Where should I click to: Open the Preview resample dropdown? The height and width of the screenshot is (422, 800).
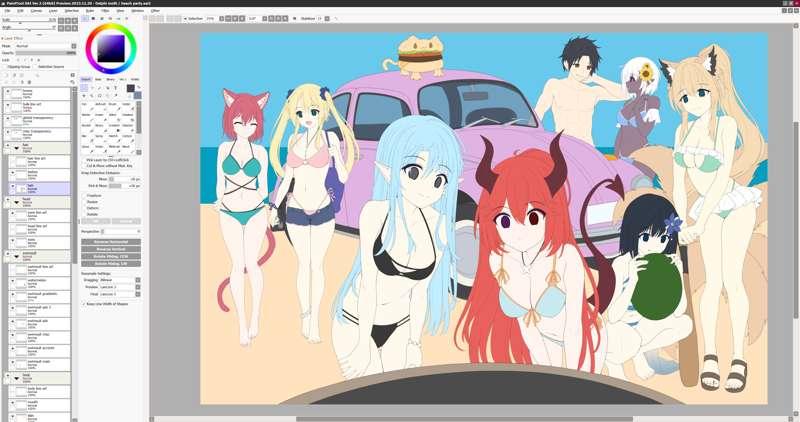pos(119,287)
